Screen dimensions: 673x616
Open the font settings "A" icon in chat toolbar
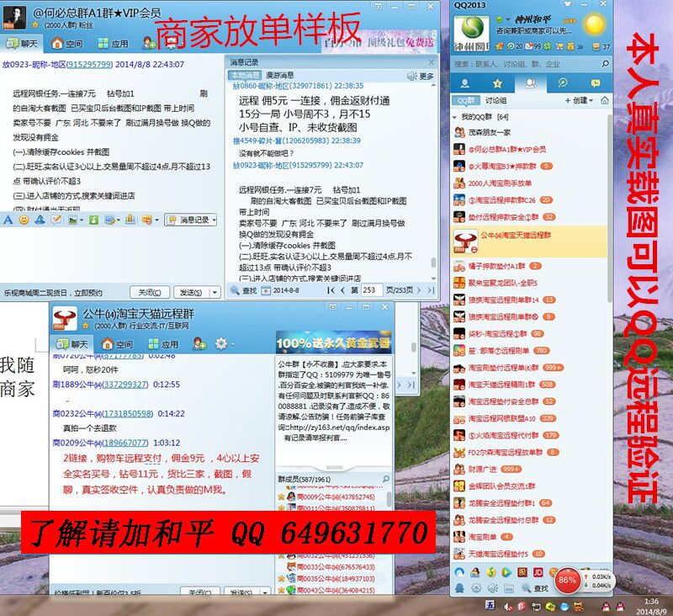(8, 220)
